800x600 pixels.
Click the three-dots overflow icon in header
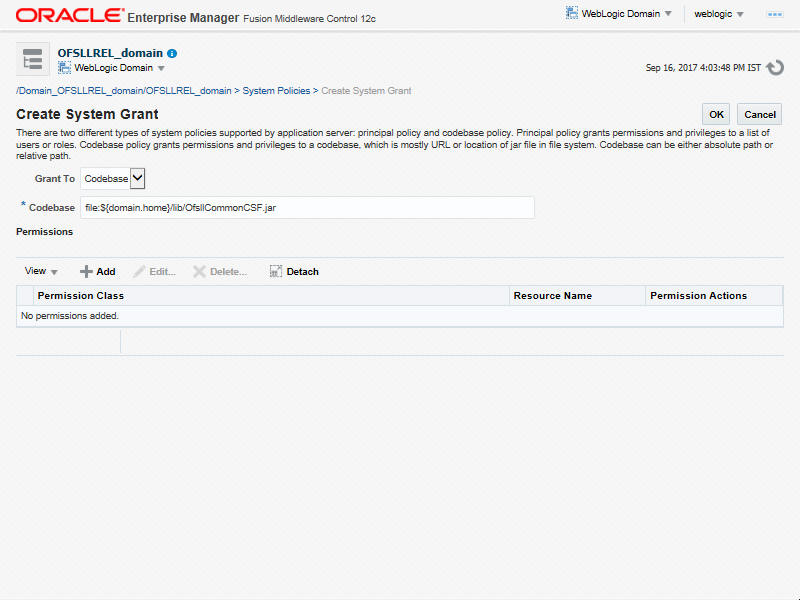tap(774, 15)
